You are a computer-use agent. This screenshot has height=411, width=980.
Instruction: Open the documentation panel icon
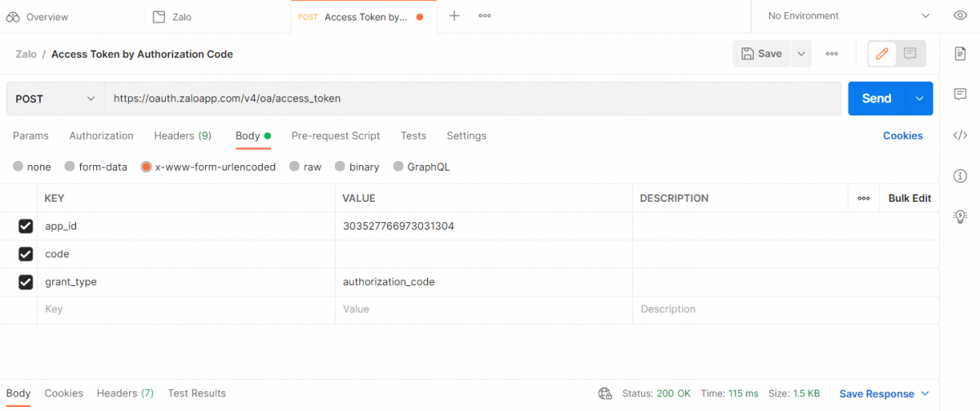click(x=960, y=54)
